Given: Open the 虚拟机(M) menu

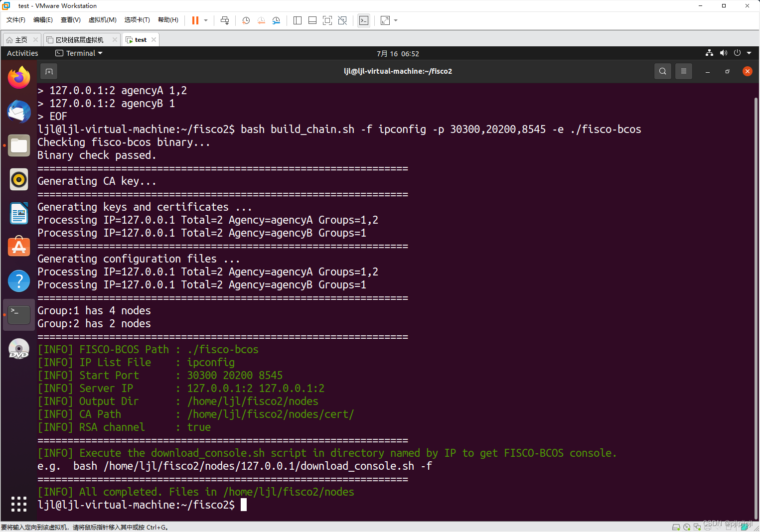Looking at the screenshot, I should 103,20.
